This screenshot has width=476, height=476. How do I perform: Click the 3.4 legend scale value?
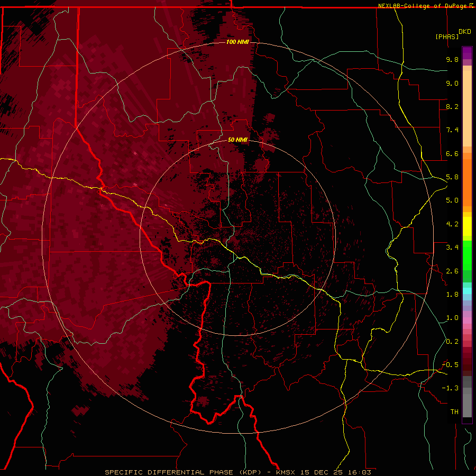(x=452, y=248)
